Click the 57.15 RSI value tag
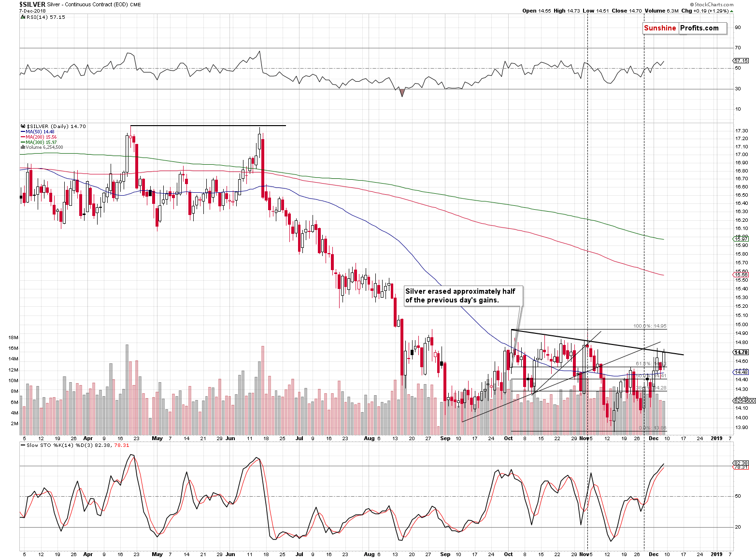The image size is (756, 559). (741, 61)
